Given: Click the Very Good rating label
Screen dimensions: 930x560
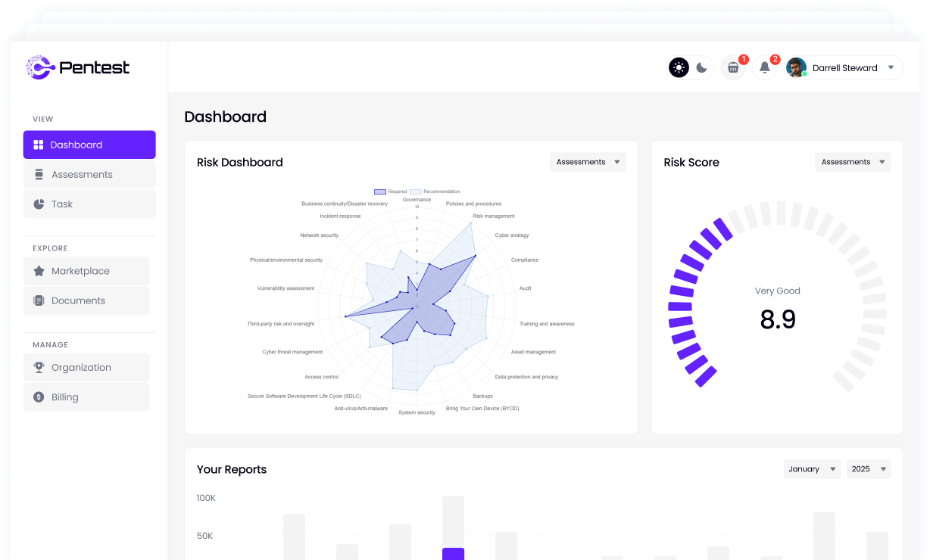Looking at the screenshot, I should tap(778, 291).
